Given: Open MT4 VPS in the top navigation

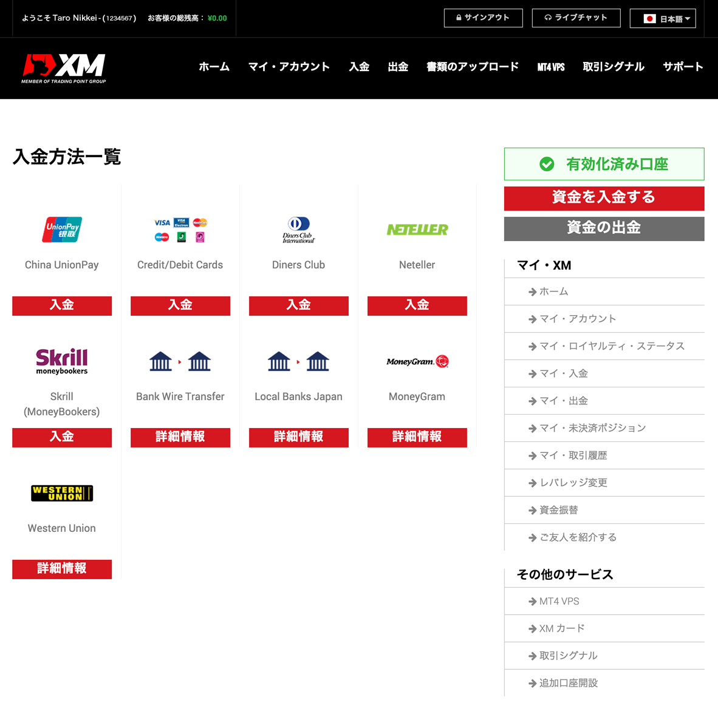Looking at the screenshot, I should 551,67.
